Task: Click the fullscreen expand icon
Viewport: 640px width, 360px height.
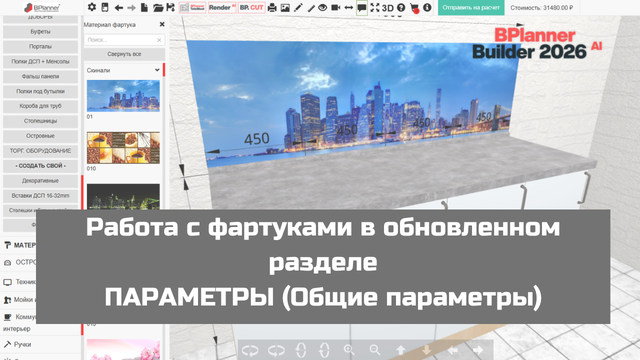Action: [375, 8]
